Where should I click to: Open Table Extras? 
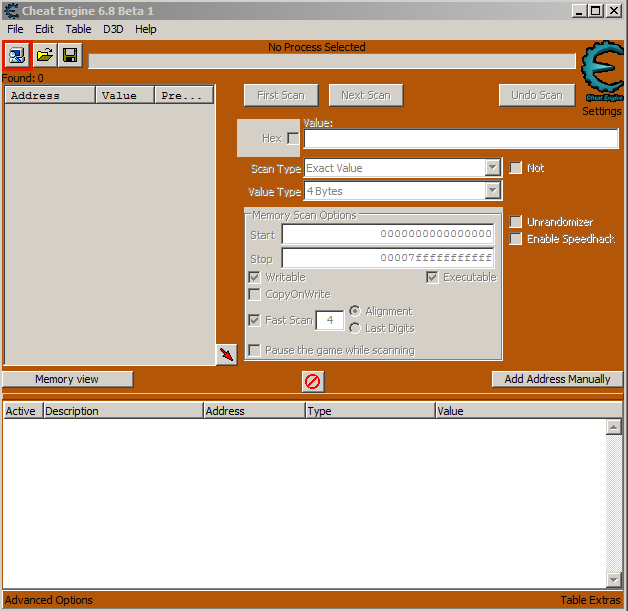coord(590,600)
